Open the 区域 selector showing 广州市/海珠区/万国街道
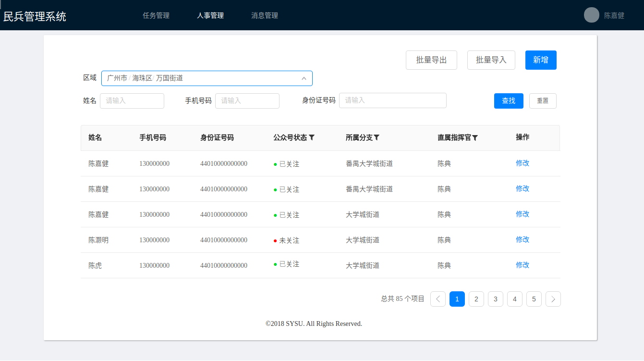 click(x=207, y=78)
